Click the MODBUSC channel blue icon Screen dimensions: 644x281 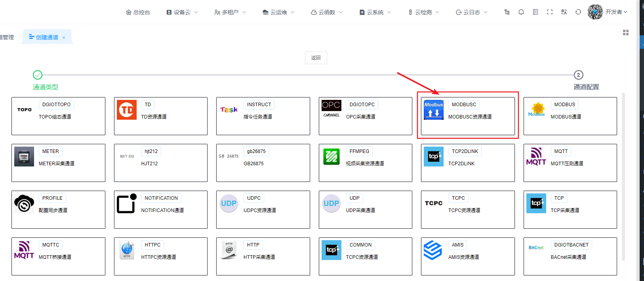pos(434,110)
